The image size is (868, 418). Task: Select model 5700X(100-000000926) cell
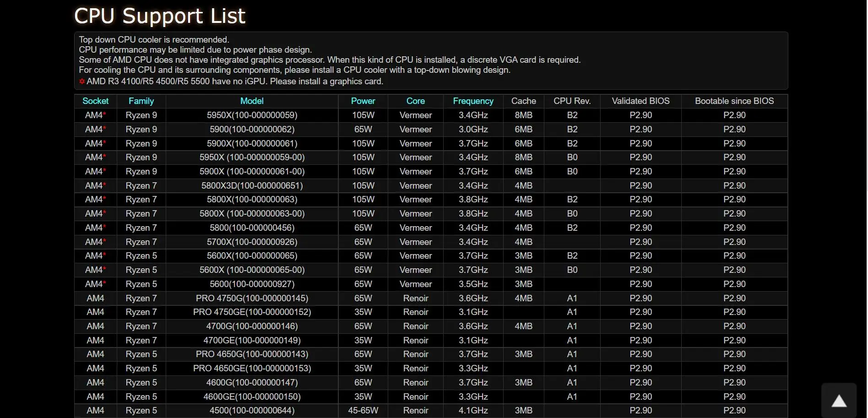252,242
